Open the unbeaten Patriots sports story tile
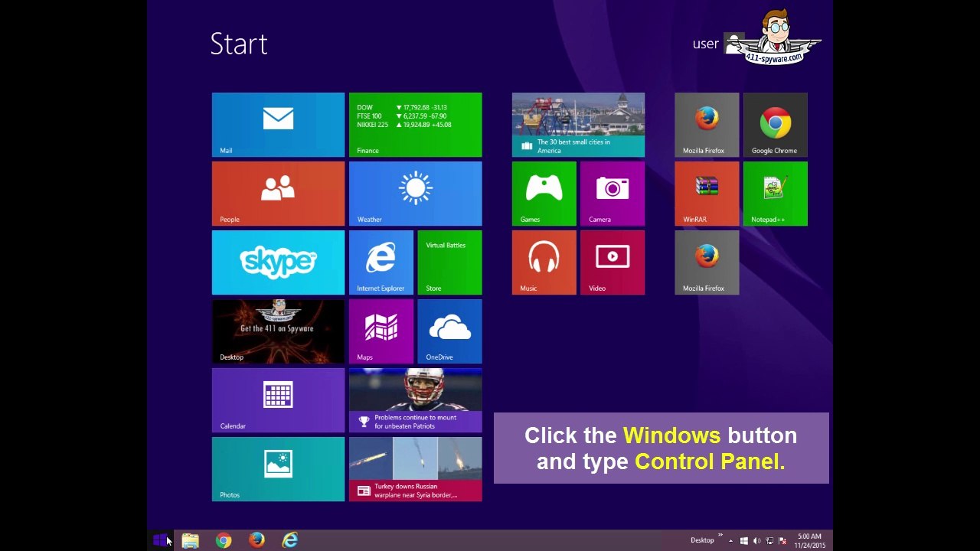Image resolution: width=980 pixels, height=551 pixels. pos(415,400)
